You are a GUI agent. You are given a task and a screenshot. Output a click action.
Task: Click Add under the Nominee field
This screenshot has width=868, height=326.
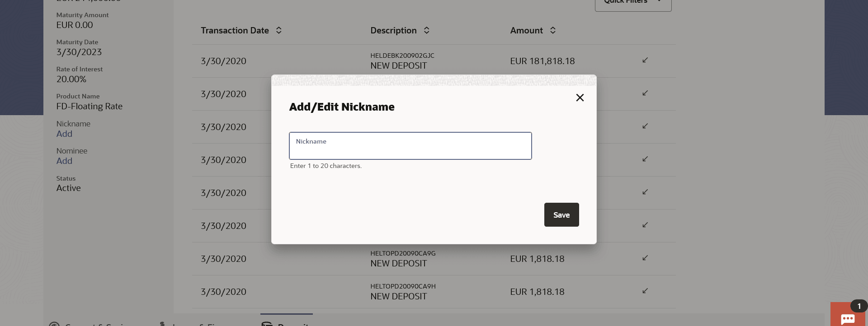[x=64, y=161]
